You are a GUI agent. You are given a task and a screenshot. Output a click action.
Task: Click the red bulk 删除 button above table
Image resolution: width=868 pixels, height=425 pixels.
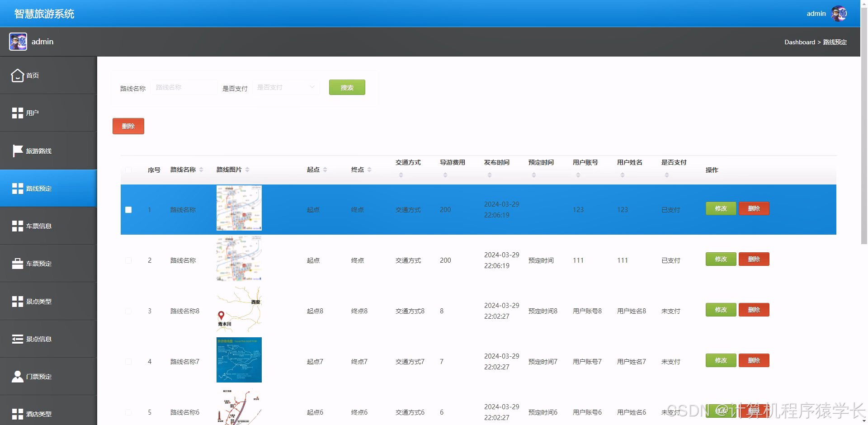coord(128,126)
